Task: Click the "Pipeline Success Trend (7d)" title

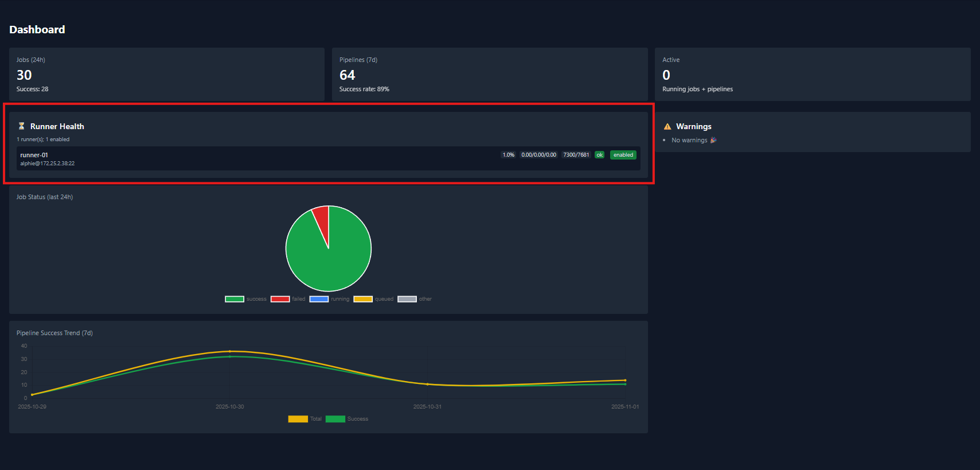Action: 54,333
